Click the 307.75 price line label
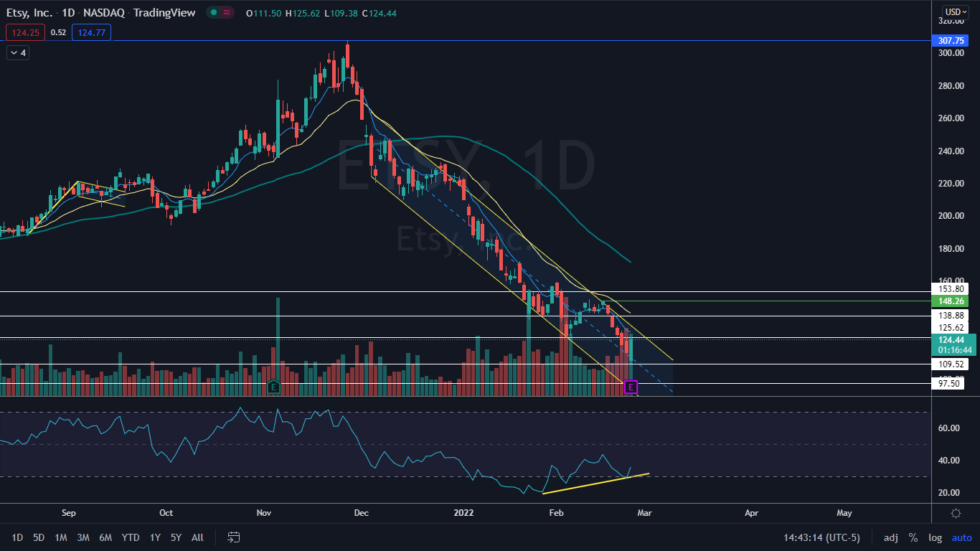 point(950,41)
